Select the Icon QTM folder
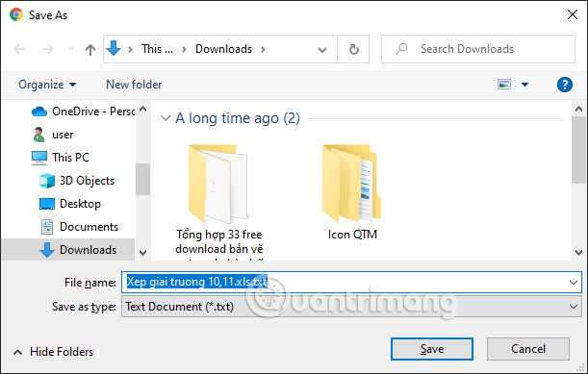Image resolution: width=588 pixels, height=374 pixels. coord(352,192)
